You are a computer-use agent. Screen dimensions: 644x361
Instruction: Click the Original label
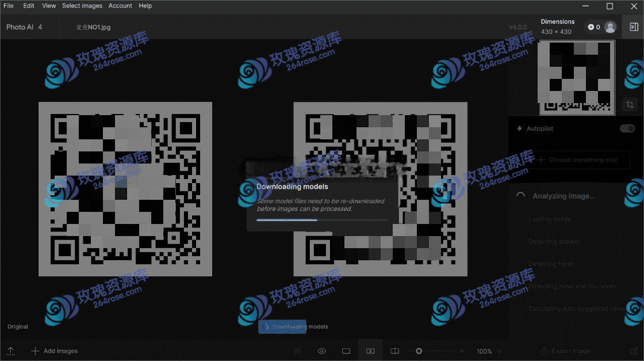point(18,327)
